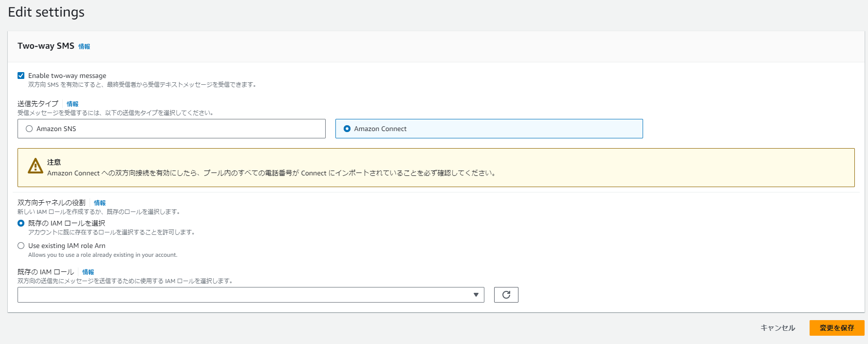Viewport: 868px width, 344px height.
Task: Open the 既存の IAM ロール dropdown
Action: 251,295
